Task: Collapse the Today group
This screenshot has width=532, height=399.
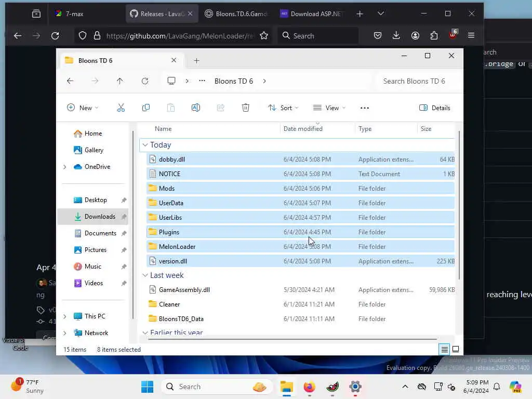Action: coord(145,145)
